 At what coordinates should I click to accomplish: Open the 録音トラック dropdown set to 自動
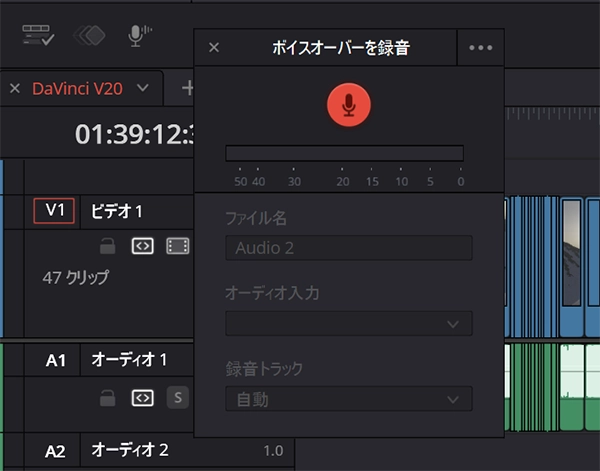(x=348, y=399)
